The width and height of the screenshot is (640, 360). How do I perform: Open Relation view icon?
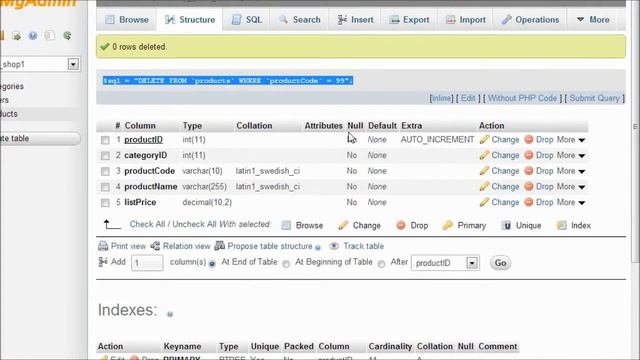[x=155, y=246]
